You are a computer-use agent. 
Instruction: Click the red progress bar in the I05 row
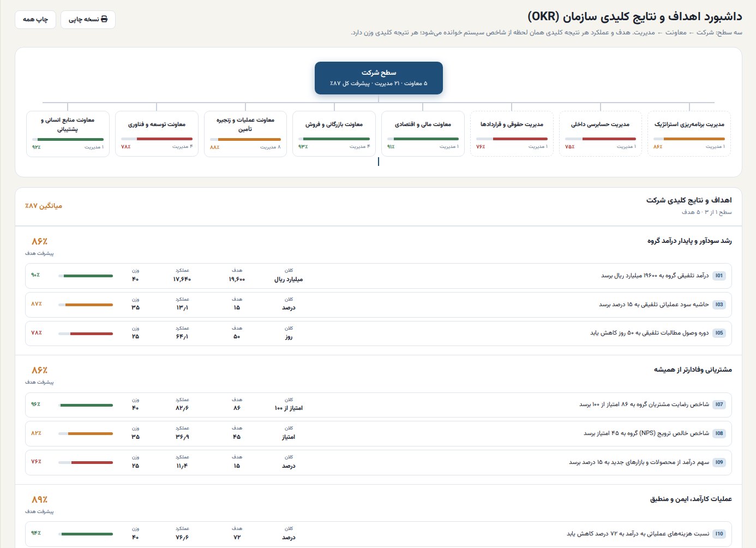tap(86, 333)
